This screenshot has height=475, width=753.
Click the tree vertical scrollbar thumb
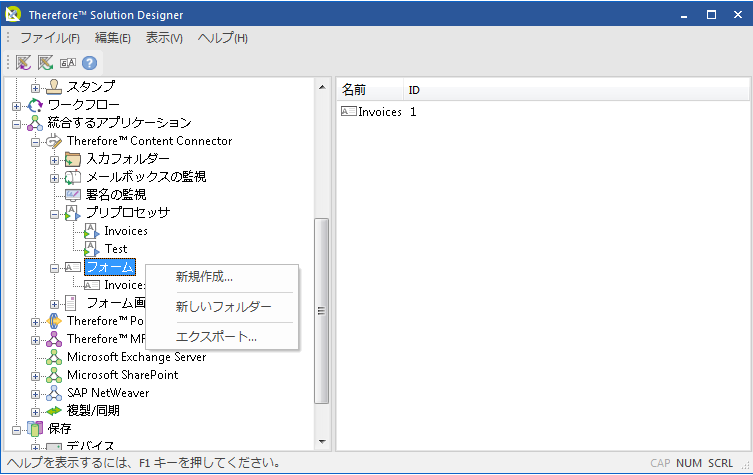(x=322, y=311)
